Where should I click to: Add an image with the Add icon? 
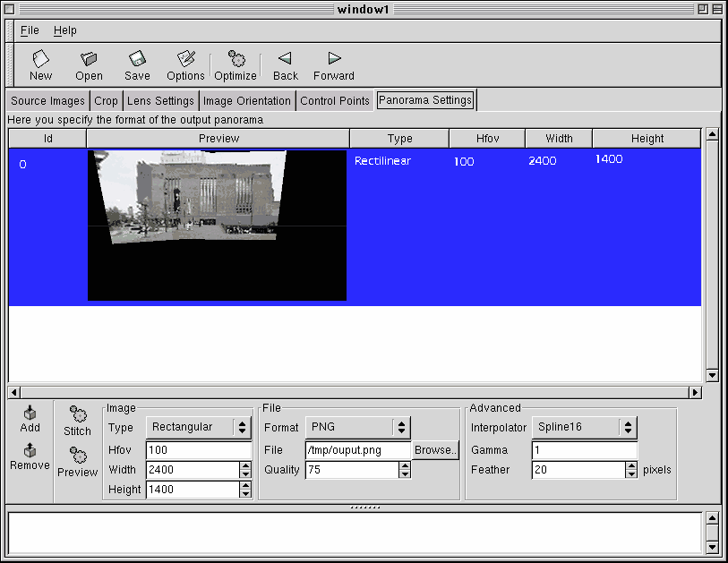[30, 421]
